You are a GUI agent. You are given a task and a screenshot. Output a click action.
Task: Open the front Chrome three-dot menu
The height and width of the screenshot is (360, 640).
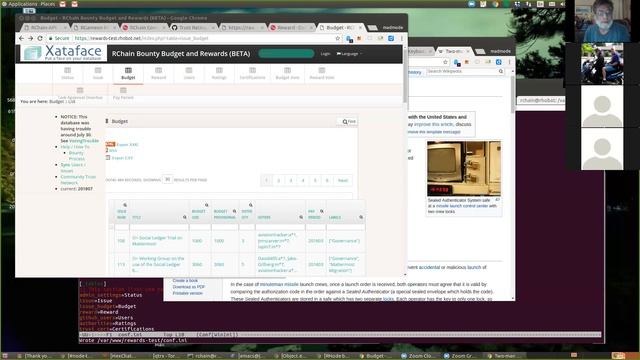click(x=402, y=38)
